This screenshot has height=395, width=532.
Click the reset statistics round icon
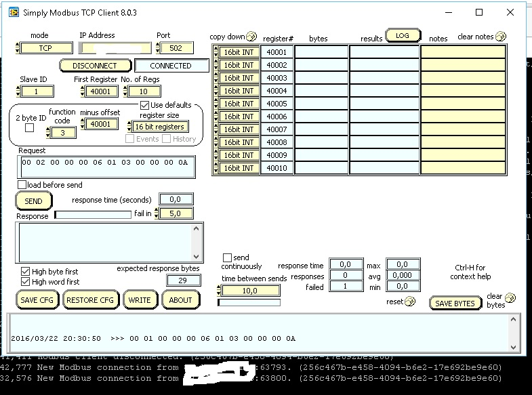pyautogui.click(x=410, y=302)
